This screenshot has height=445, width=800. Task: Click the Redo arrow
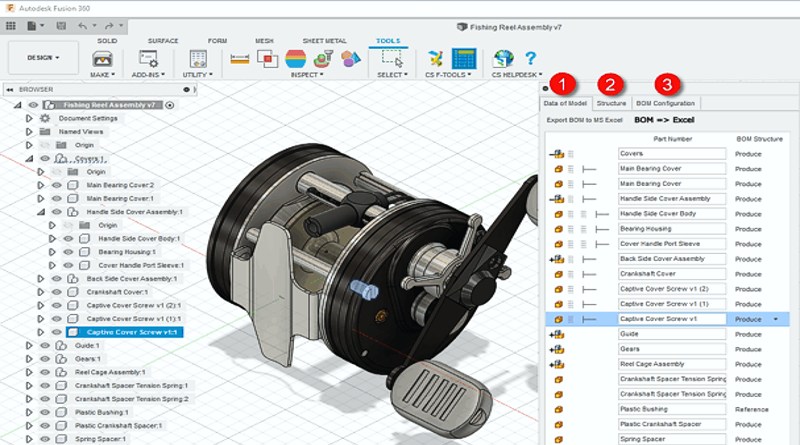pyautogui.click(x=109, y=26)
